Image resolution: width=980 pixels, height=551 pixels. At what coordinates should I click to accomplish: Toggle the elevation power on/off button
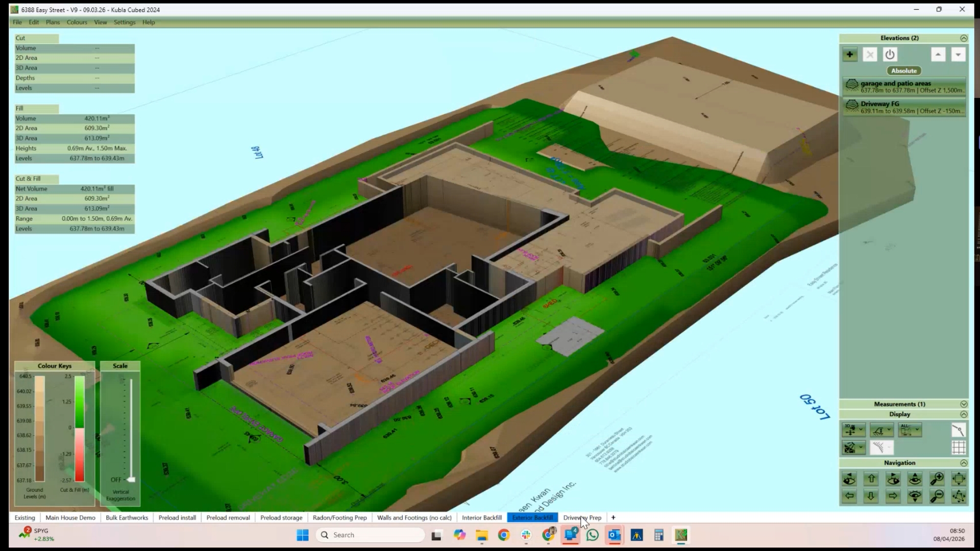click(x=890, y=55)
